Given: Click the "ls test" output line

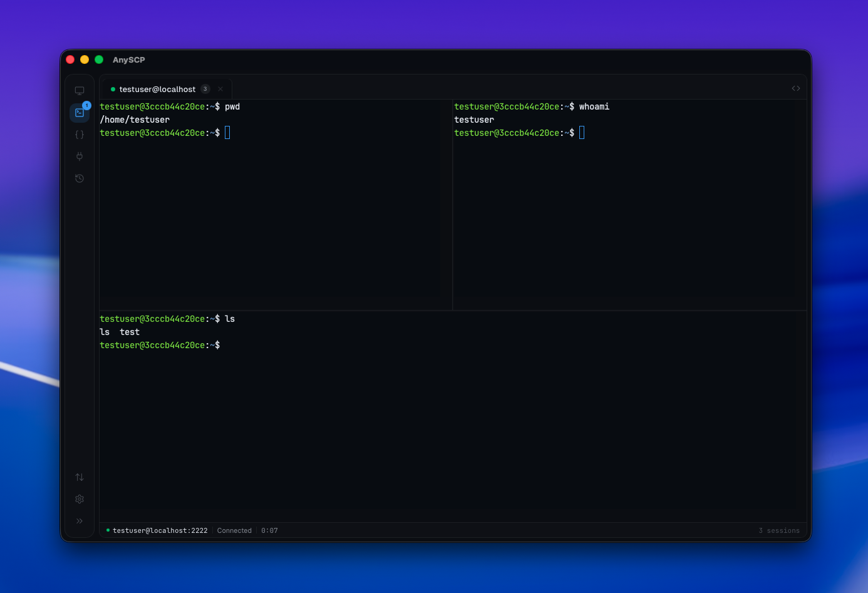Looking at the screenshot, I should [x=120, y=332].
